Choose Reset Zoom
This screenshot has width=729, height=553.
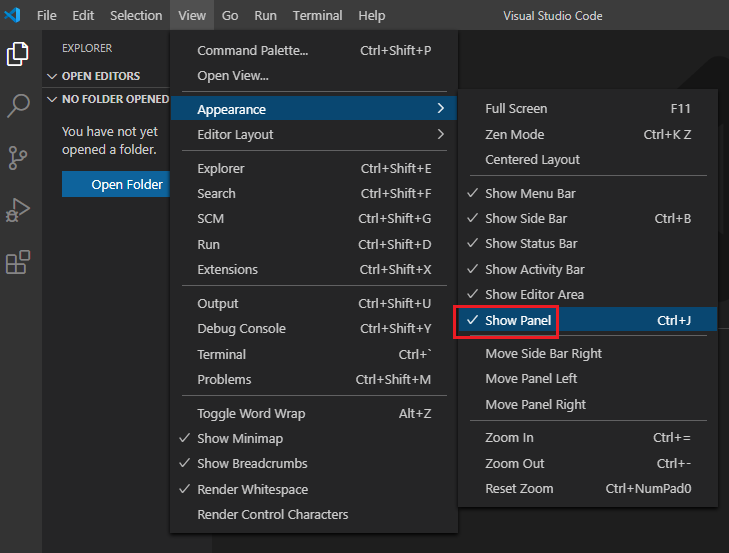point(588,489)
